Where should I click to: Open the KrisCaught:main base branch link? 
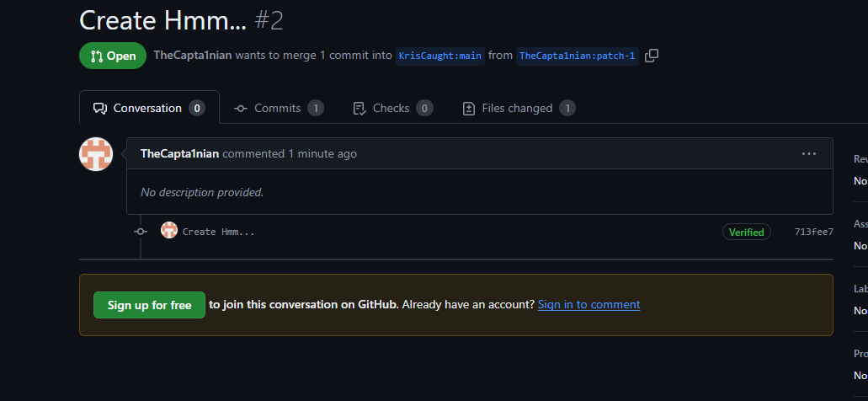(440, 56)
